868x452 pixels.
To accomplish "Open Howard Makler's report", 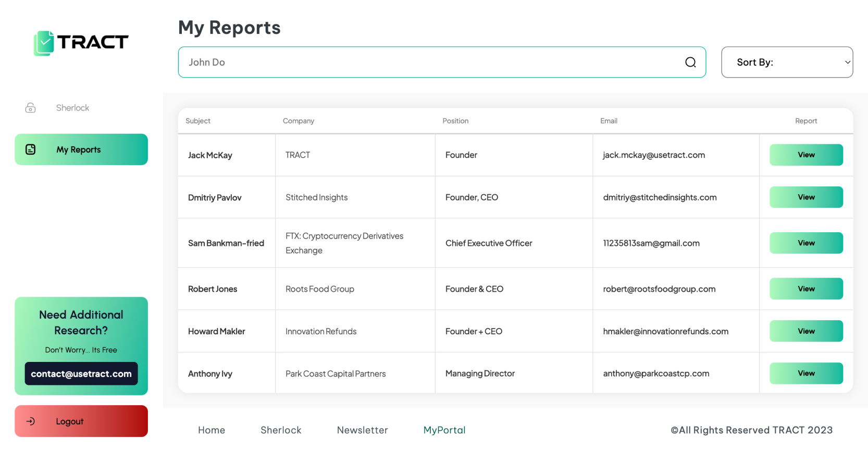I will pyautogui.click(x=806, y=331).
